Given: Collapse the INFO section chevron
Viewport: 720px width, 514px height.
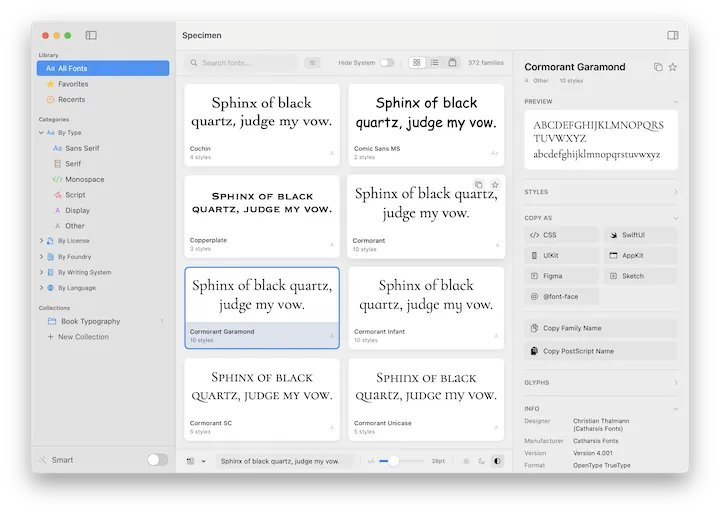Looking at the screenshot, I should tap(675, 409).
